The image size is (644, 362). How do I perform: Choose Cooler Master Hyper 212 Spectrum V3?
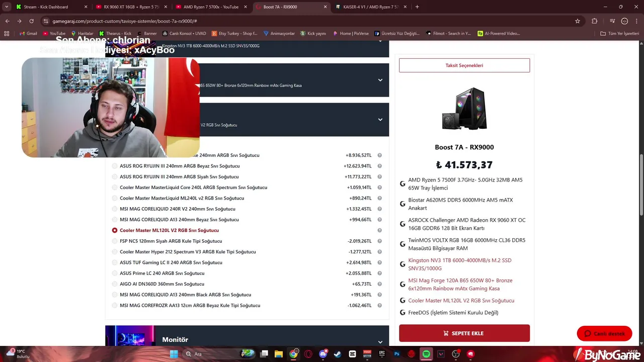pyautogui.click(x=115, y=252)
